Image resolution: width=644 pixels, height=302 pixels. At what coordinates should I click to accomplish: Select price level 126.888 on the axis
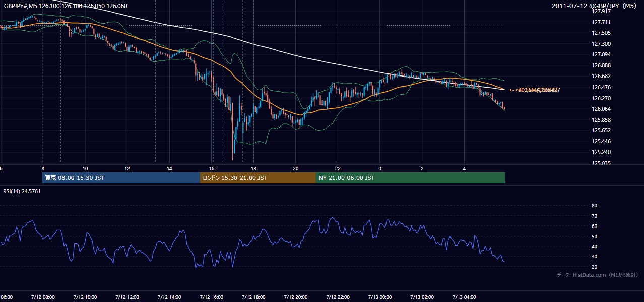[x=601, y=65]
